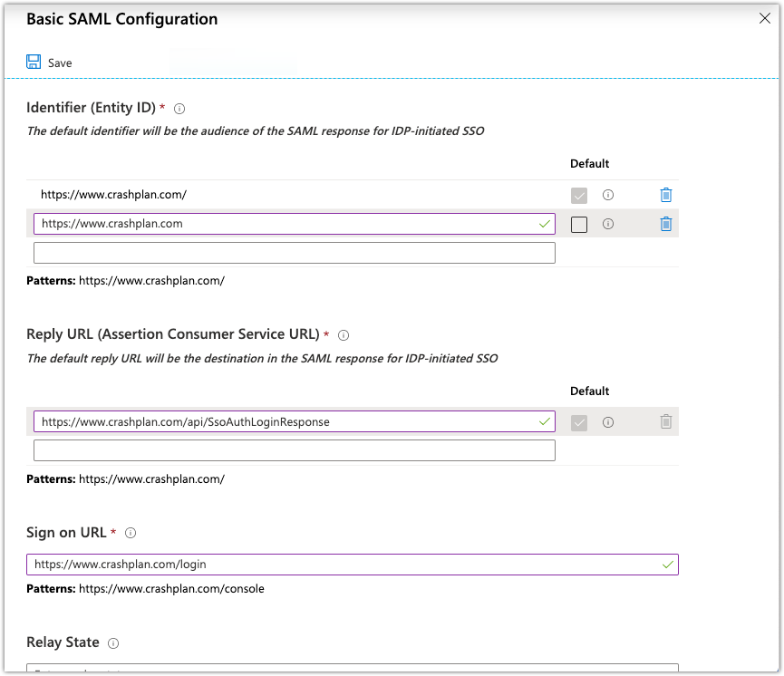
Task: Click Patterns https://www.crashplan.com/console text
Action: tap(146, 588)
